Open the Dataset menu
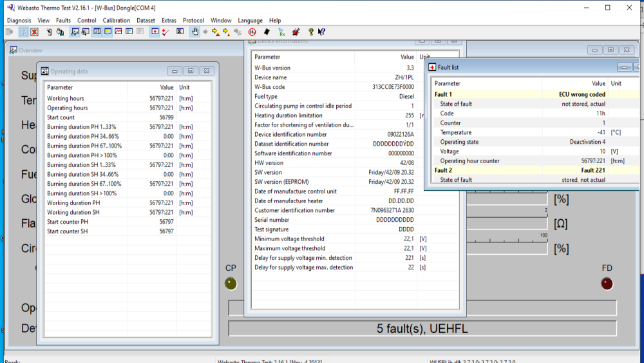 [x=146, y=20]
